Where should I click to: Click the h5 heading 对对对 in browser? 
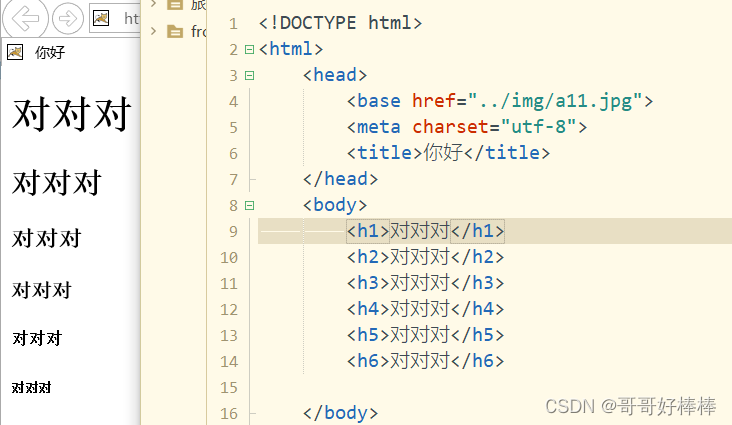point(37,338)
